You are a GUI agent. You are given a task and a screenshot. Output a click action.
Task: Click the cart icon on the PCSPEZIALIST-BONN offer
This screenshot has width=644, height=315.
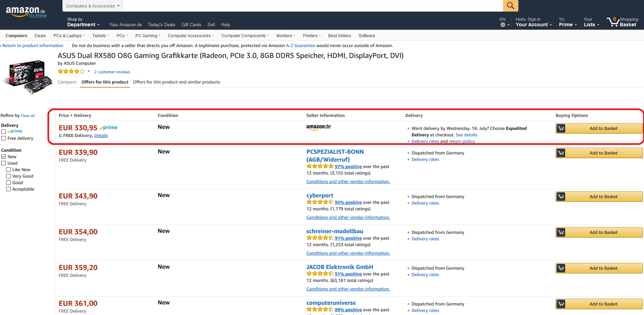click(x=561, y=153)
